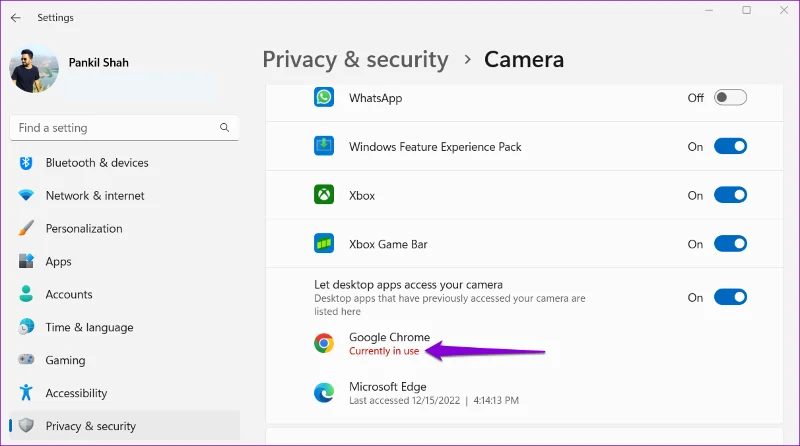This screenshot has width=800, height=446.
Task: Click the Pankil Shah profile picture
Action: [x=34, y=69]
